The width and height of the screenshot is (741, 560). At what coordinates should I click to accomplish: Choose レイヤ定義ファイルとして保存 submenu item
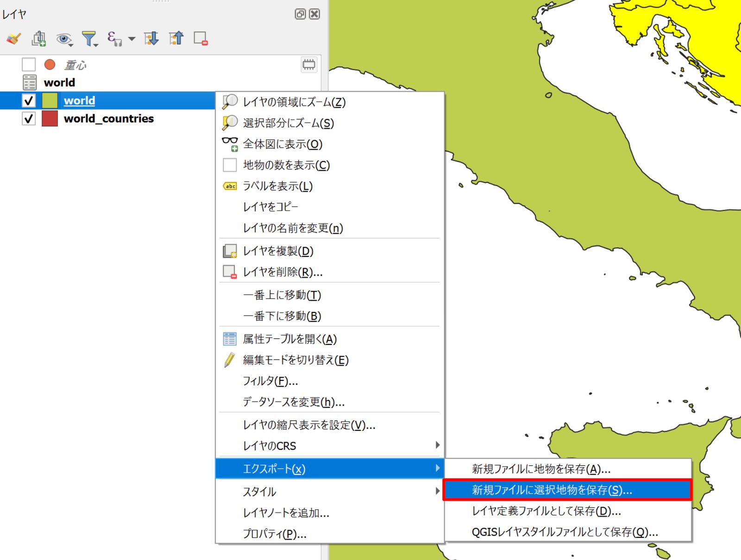coord(568,511)
